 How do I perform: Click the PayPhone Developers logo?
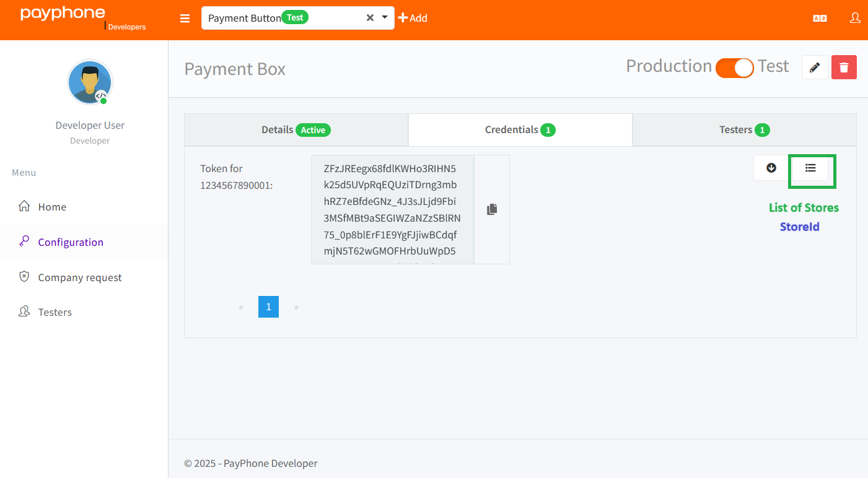point(83,18)
